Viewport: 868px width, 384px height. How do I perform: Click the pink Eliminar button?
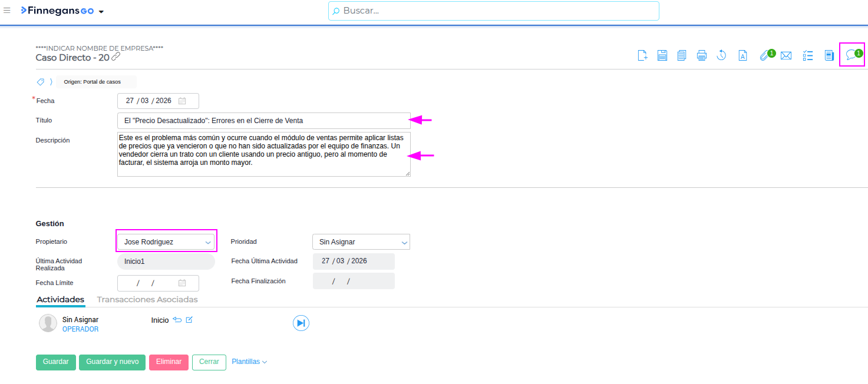(x=169, y=362)
